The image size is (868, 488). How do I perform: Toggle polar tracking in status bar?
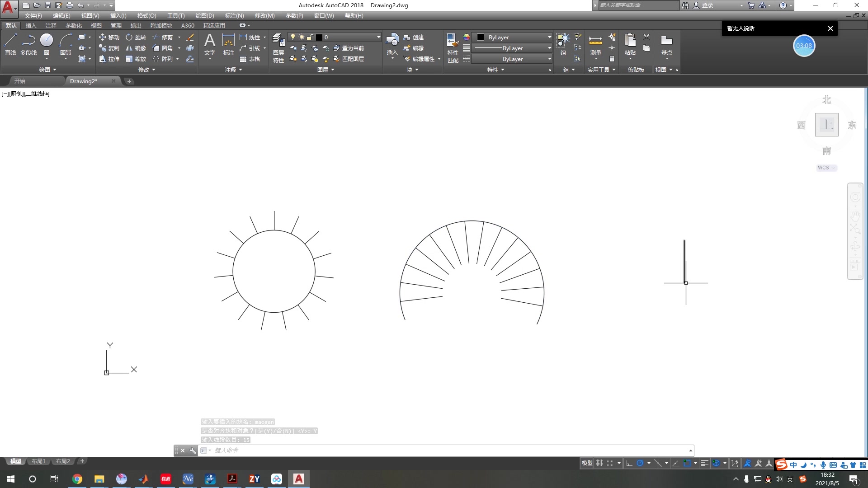click(x=640, y=463)
